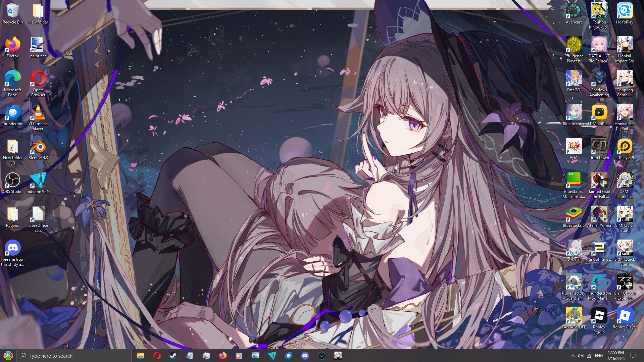Screen dimensions: 644x362
Task: Select the hide.me VPN desktop icon
Action: 38,183
